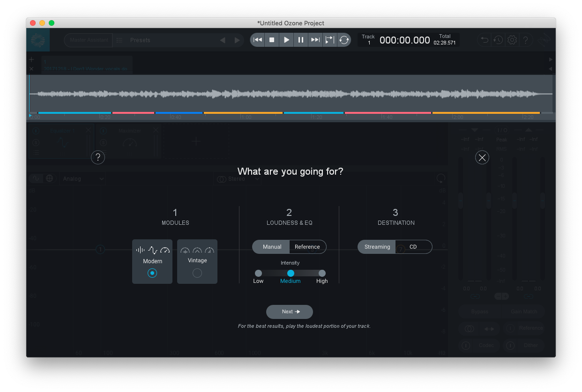Switch to globe view icon
This screenshot has height=392, width=582.
[x=49, y=178]
